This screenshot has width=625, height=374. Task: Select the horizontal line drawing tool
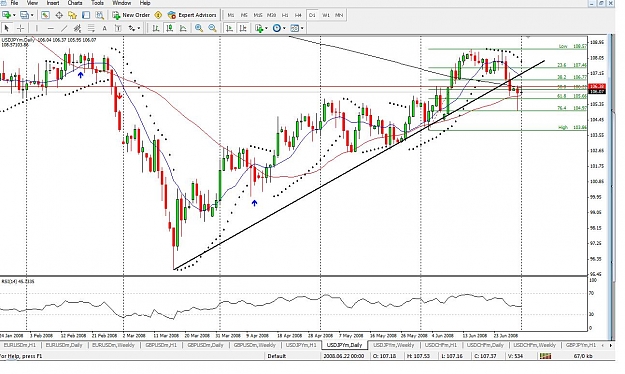[50, 28]
